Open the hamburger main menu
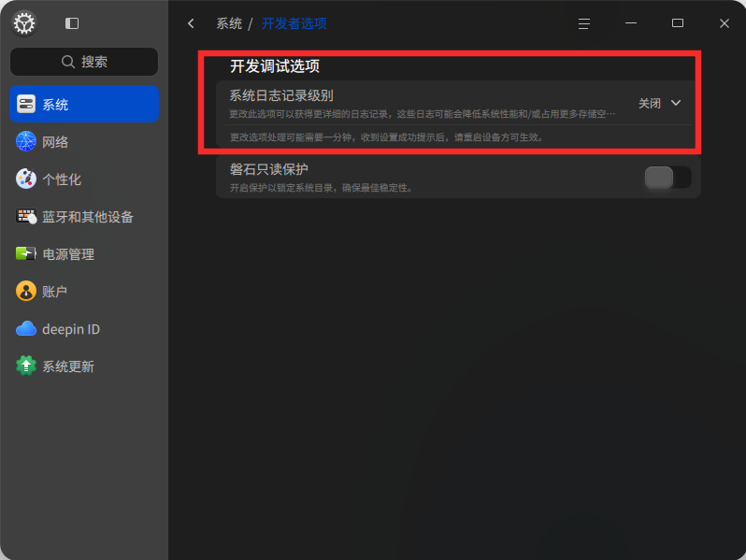Image resolution: width=746 pixels, height=560 pixels. pyautogui.click(x=584, y=23)
